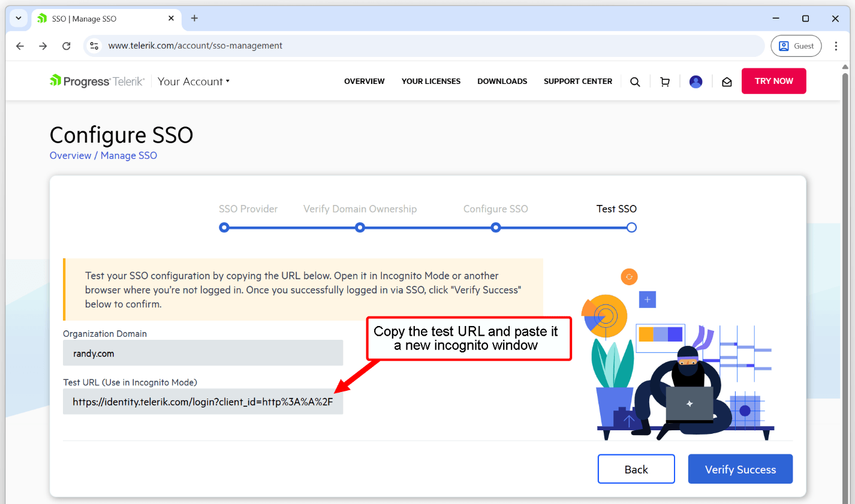
Task: Follow the Overview breadcrumb link
Action: [x=70, y=155]
